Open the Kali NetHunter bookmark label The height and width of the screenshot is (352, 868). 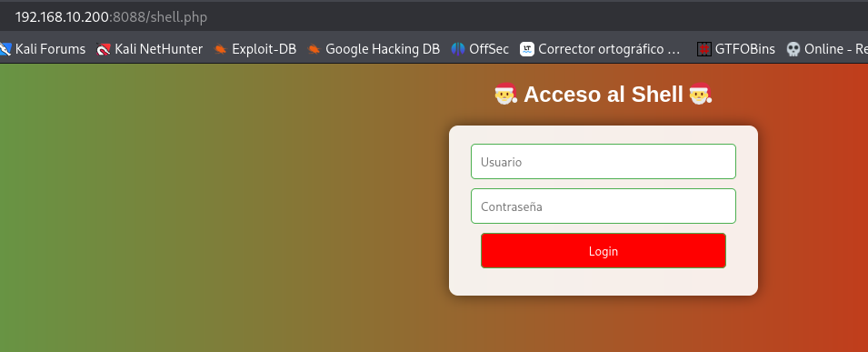pyautogui.click(x=159, y=49)
